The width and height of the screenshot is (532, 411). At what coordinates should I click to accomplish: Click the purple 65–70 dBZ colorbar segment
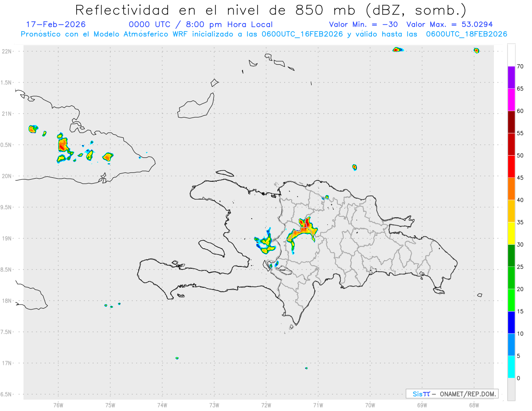tap(511, 78)
